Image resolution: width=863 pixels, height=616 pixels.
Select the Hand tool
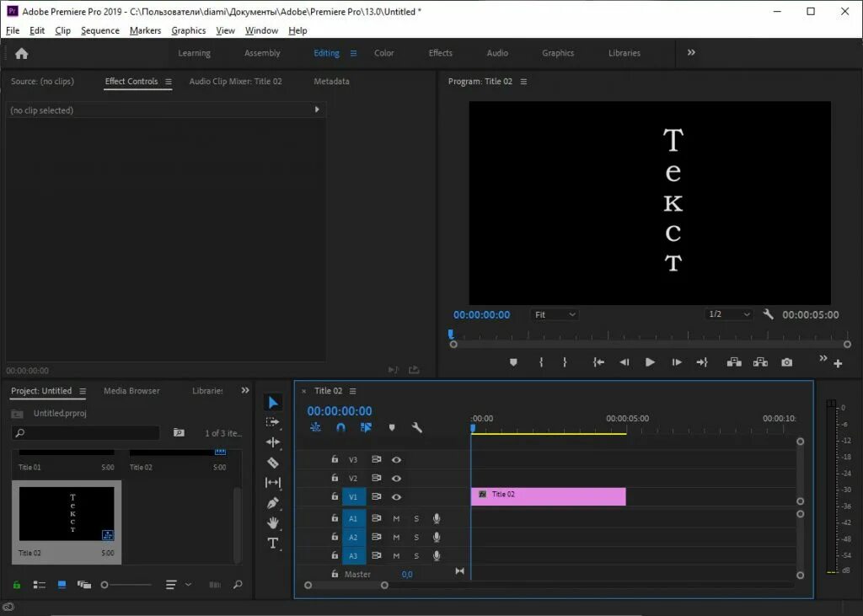click(x=272, y=524)
